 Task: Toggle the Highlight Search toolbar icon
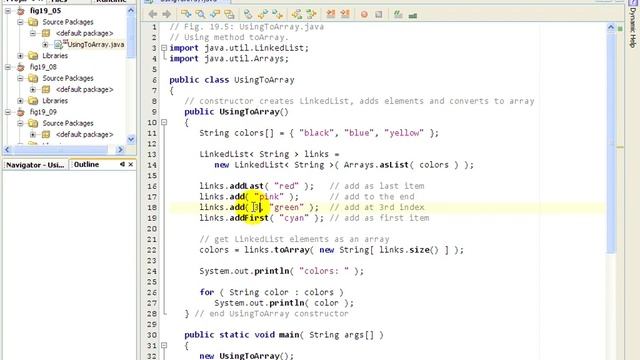point(229,15)
